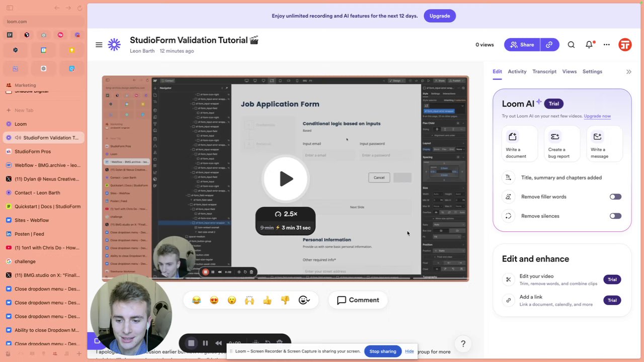The height and width of the screenshot is (362, 644).
Task: React with the thumbs down emoji
Action: tap(285, 300)
